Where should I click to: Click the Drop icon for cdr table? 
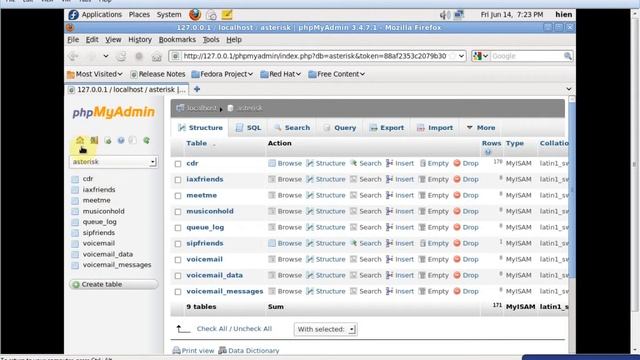click(x=457, y=163)
